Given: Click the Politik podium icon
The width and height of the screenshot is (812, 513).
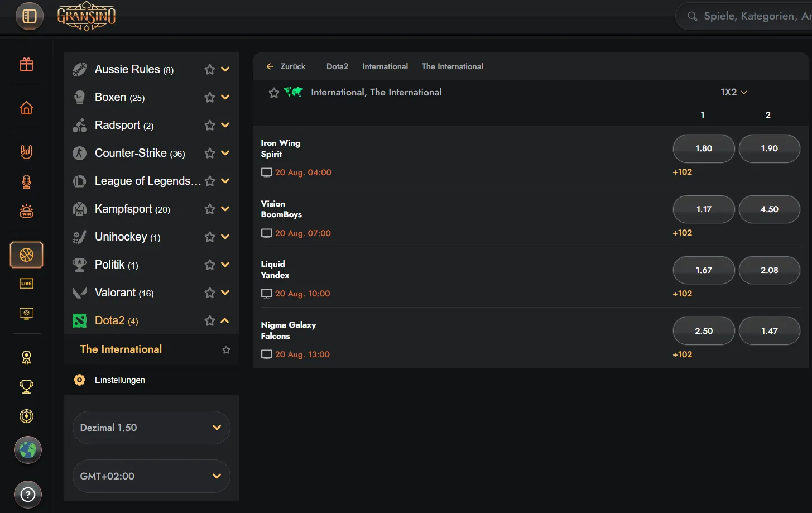Looking at the screenshot, I should click(x=80, y=265).
